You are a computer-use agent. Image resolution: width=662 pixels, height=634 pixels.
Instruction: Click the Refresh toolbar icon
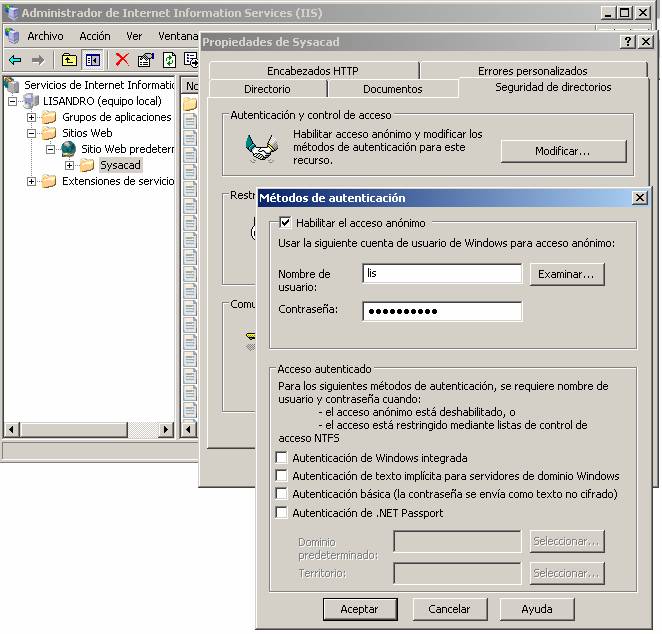[x=169, y=60]
